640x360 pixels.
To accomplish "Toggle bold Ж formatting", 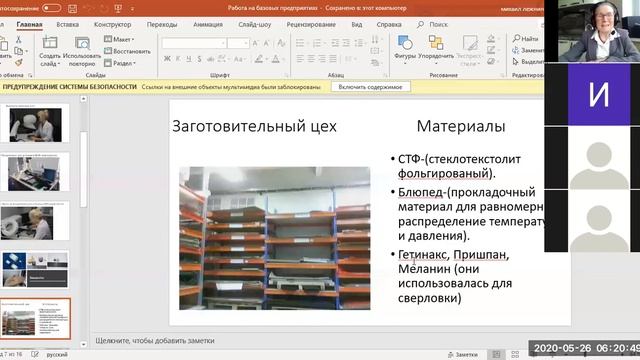I will pyautogui.click(x=167, y=59).
